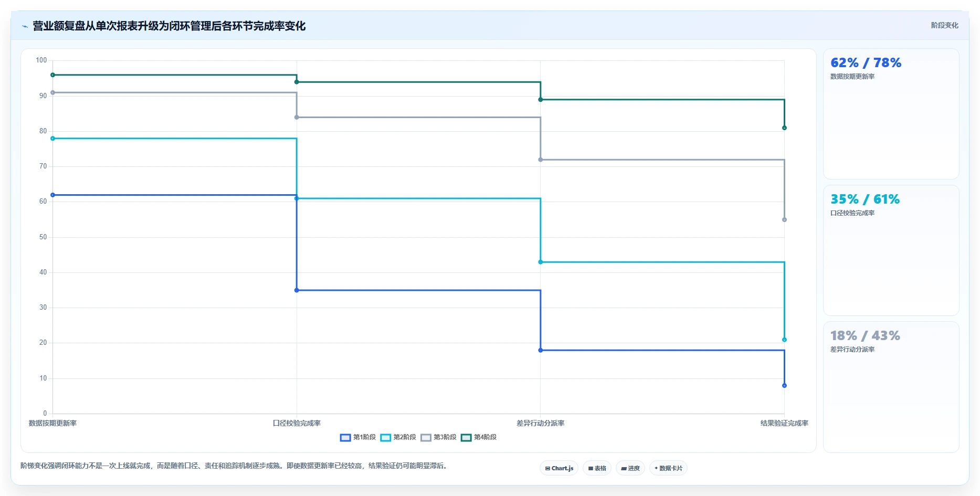Viewport: 980px width, 496px height.
Task: Select 第4阶段 point at 数据按期更新率 (96)
Action: (52, 75)
